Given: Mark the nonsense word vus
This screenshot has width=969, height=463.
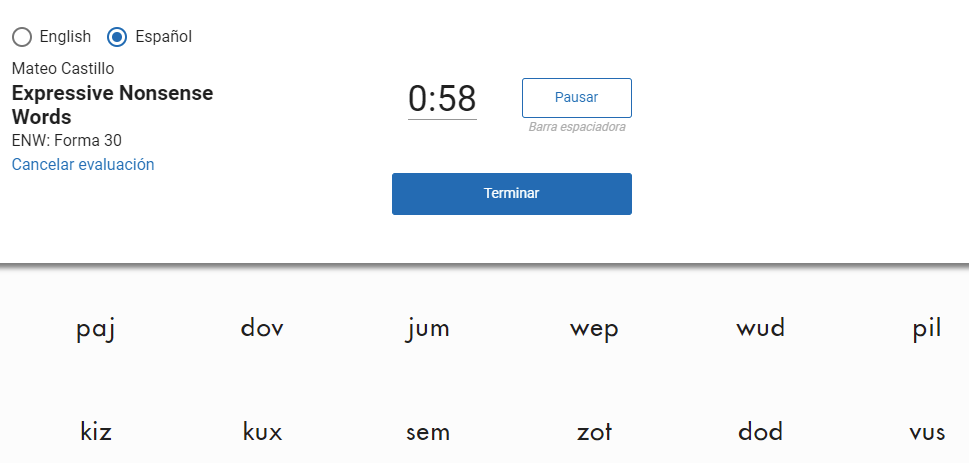Looking at the screenshot, I should tap(927, 432).
